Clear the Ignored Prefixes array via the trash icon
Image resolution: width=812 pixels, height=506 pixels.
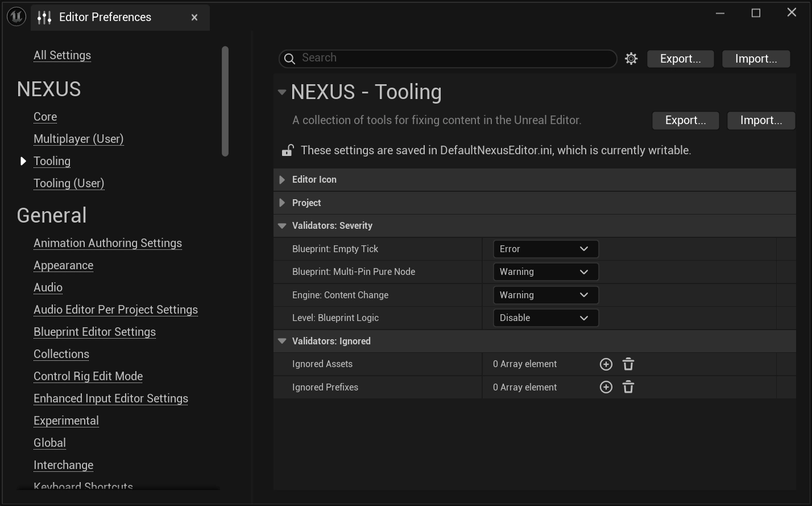tap(628, 387)
